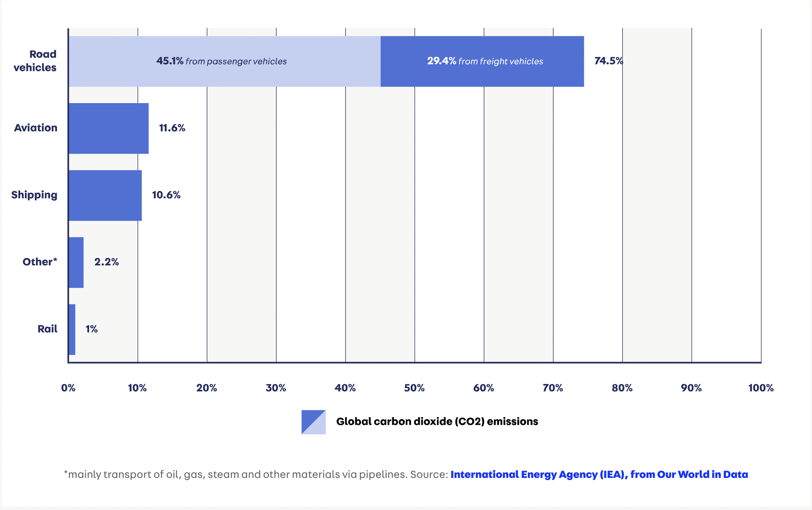Select the Shipping bar
The height and width of the screenshot is (510, 812).
coord(105,196)
